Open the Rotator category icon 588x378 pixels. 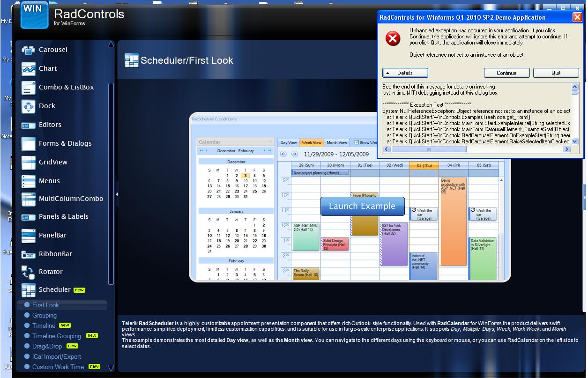(29, 272)
